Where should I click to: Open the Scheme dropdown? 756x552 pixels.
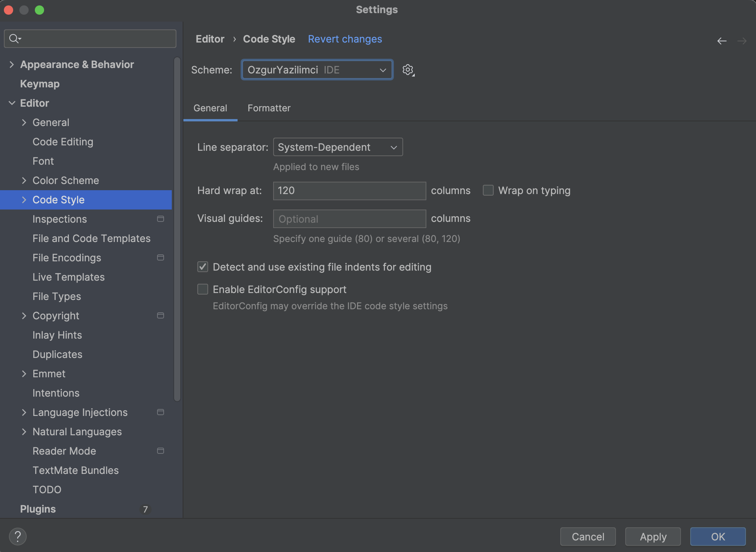pos(317,70)
